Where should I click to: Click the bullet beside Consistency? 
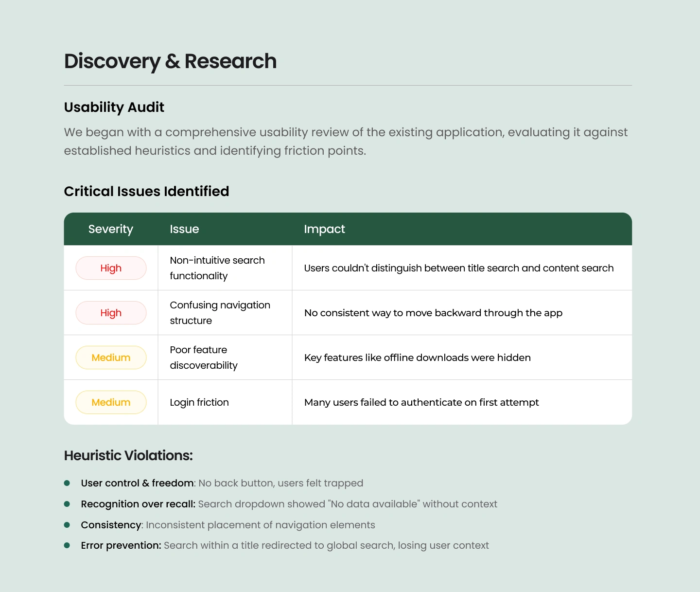click(67, 525)
